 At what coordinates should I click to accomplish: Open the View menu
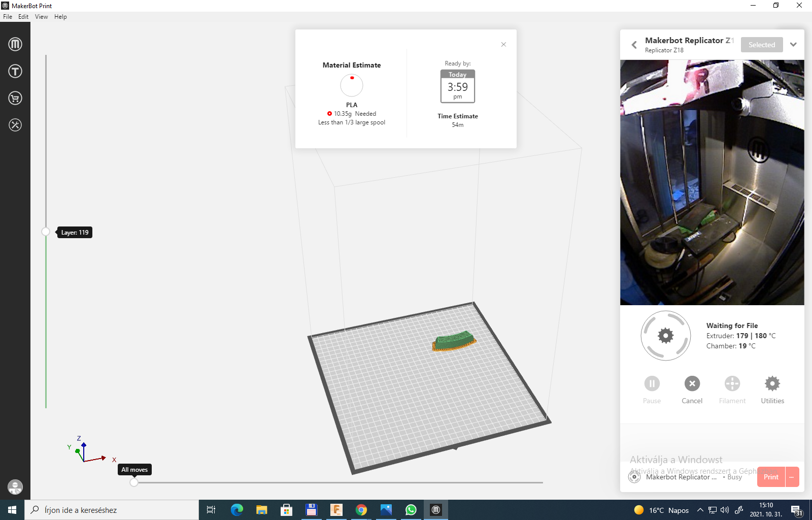(42, 17)
